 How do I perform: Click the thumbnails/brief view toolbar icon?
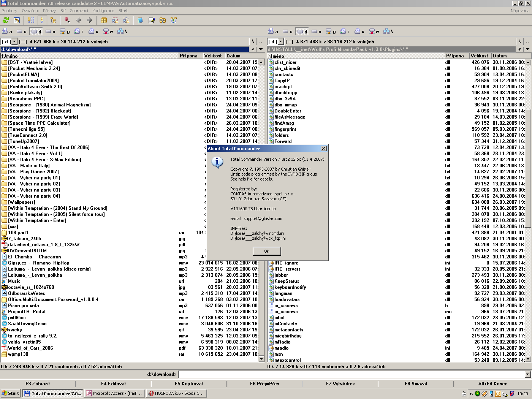[x=31, y=20]
